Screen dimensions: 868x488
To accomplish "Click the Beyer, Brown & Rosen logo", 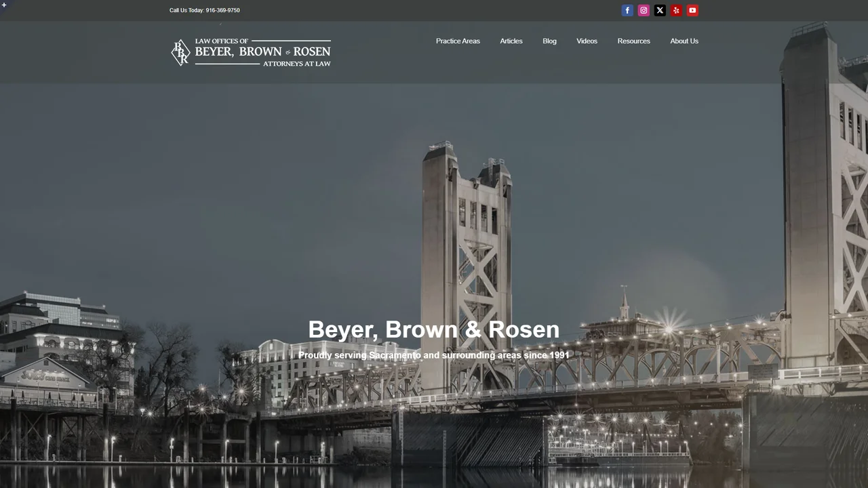I will tap(251, 53).
